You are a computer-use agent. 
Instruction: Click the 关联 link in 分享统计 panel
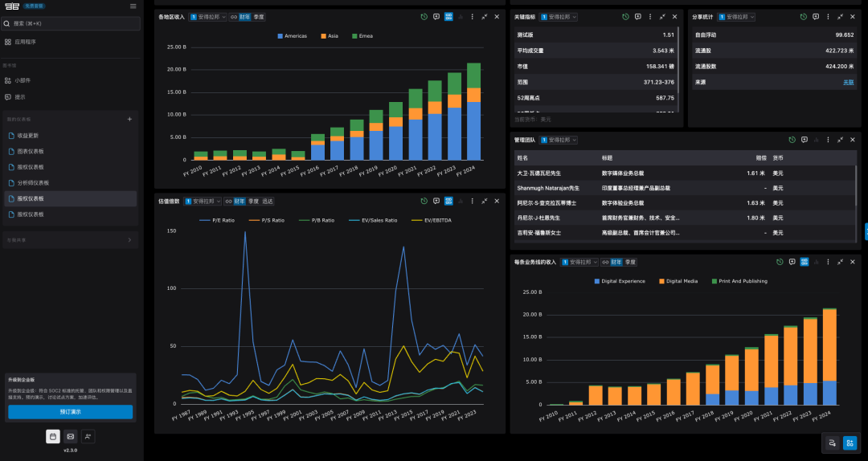[848, 82]
